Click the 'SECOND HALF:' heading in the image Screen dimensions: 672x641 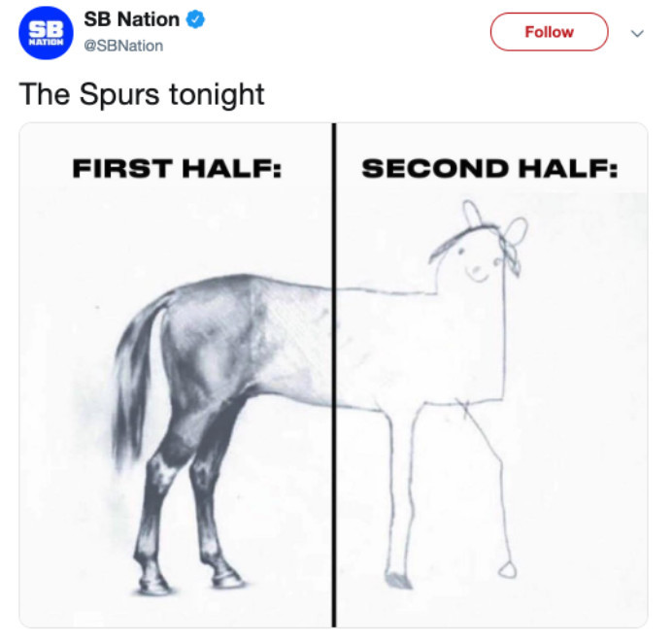489,169
